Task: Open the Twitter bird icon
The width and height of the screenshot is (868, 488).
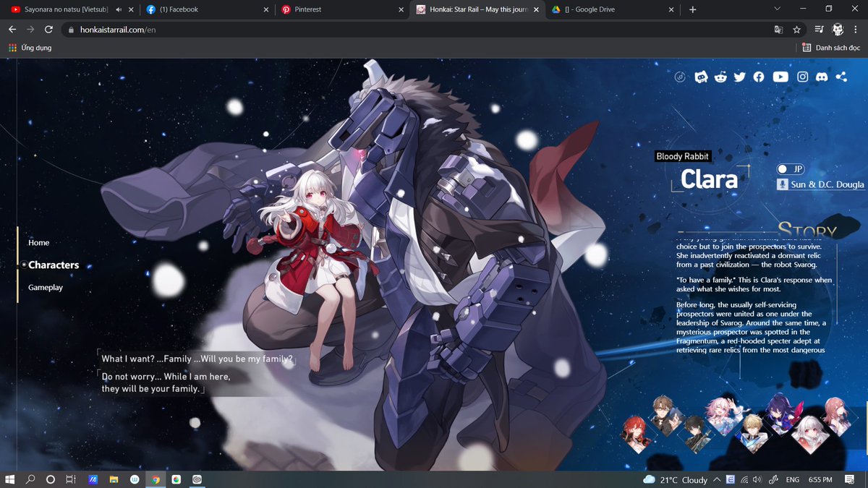Action: click(739, 77)
